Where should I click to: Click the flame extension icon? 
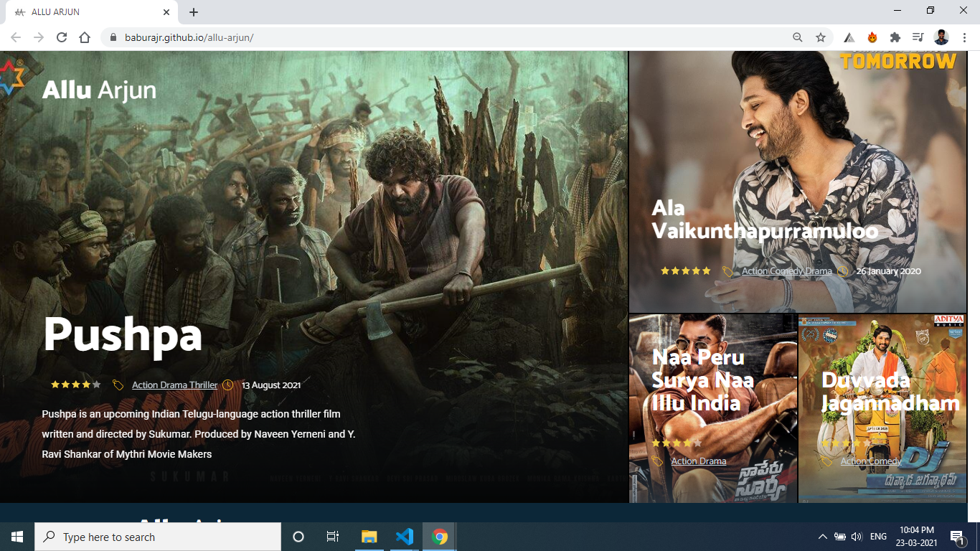[872, 37]
